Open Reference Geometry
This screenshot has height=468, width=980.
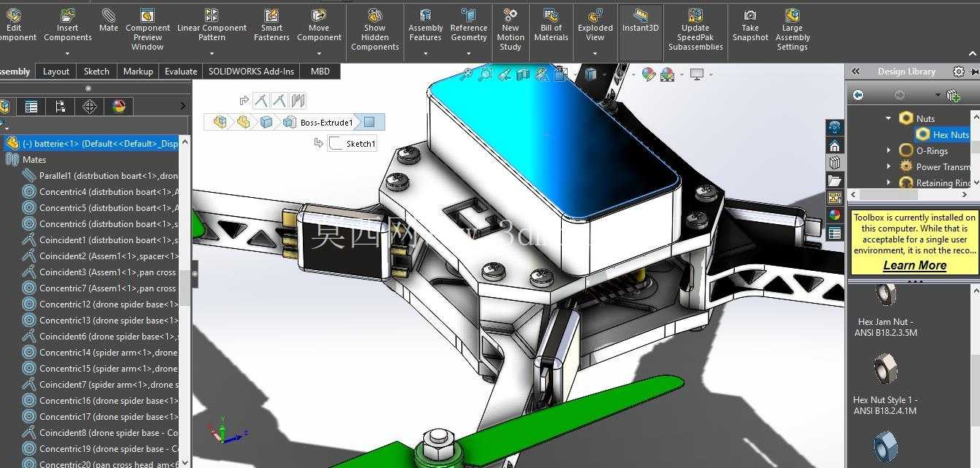point(468,26)
